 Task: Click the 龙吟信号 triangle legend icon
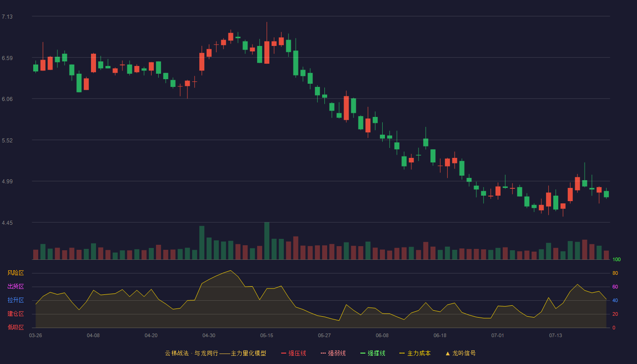(448, 353)
